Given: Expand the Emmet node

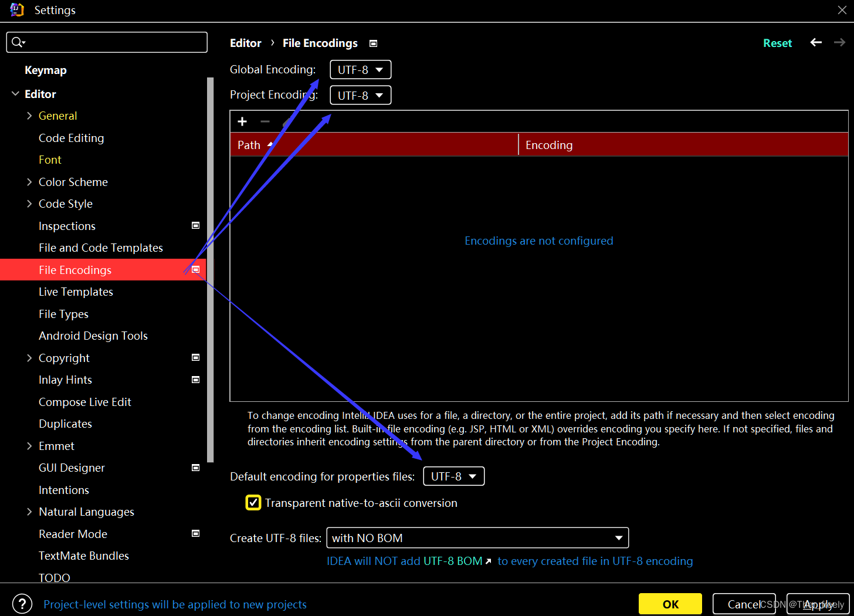Looking at the screenshot, I should point(29,446).
